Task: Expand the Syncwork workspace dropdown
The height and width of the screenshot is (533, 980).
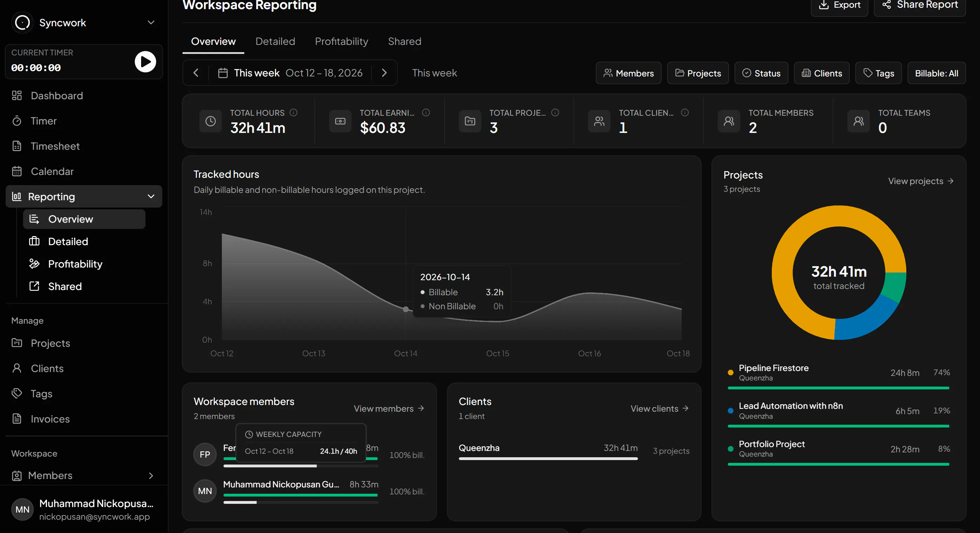Action: click(x=151, y=23)
